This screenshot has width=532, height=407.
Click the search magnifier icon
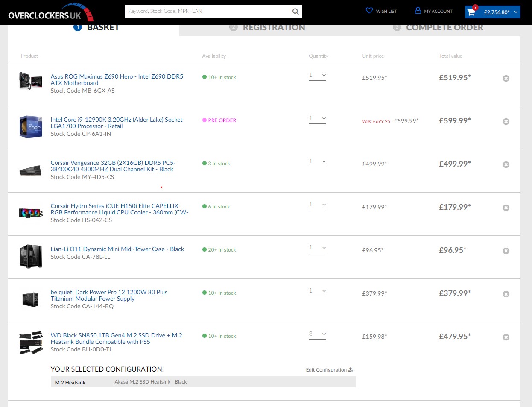point(295,12)
